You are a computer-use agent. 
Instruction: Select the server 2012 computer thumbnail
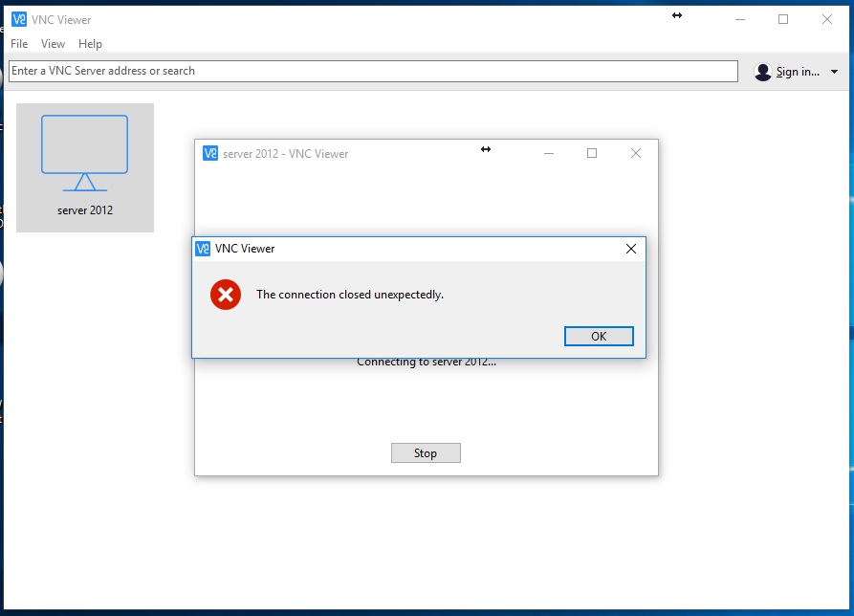85,167
